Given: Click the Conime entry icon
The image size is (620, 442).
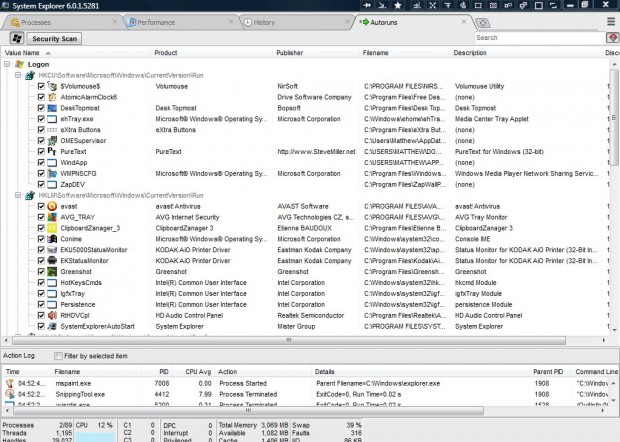Looking at the screenshot, I should coord(52,239).
